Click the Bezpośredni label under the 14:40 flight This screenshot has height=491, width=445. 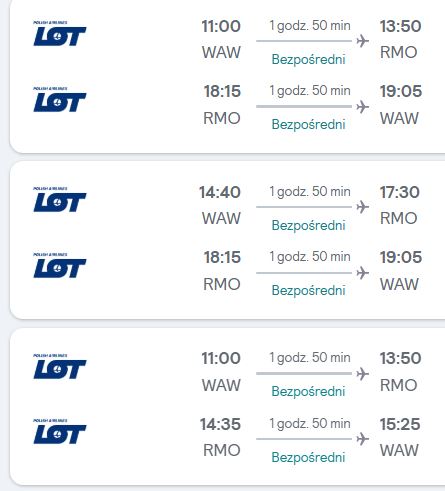coord(308,225)
